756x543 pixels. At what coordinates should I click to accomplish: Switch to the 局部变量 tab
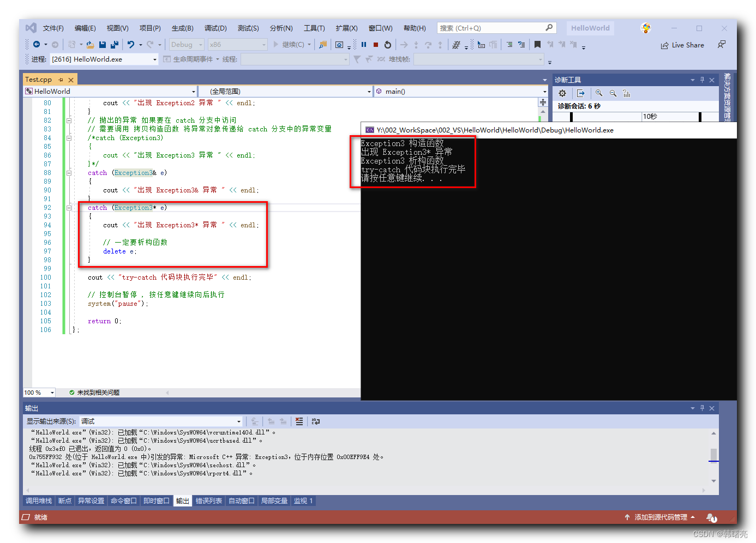coord(274,501)
